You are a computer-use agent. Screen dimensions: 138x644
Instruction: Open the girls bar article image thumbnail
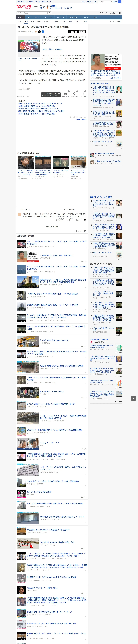(29, 46)
